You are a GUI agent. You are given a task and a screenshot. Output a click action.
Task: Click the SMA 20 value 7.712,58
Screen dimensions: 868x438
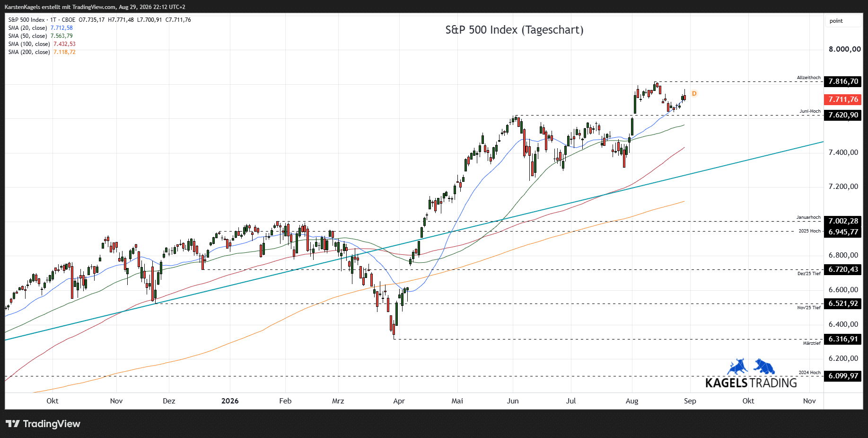pyautogui.click(x=61, y=28)
